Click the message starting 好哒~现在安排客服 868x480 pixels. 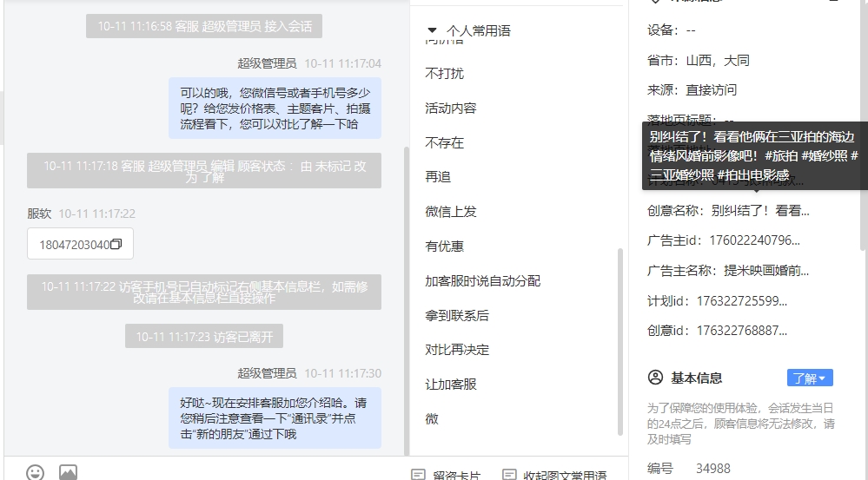(275, 418)
